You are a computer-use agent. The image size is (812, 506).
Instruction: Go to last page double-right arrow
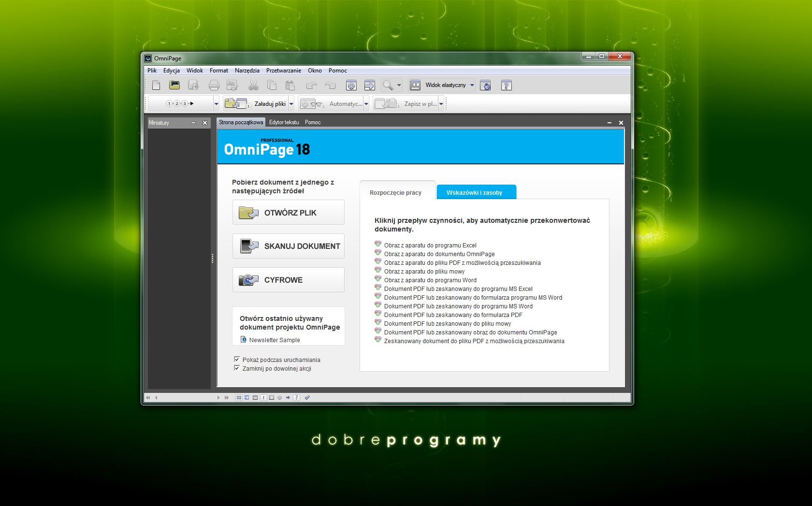(227, 398)
